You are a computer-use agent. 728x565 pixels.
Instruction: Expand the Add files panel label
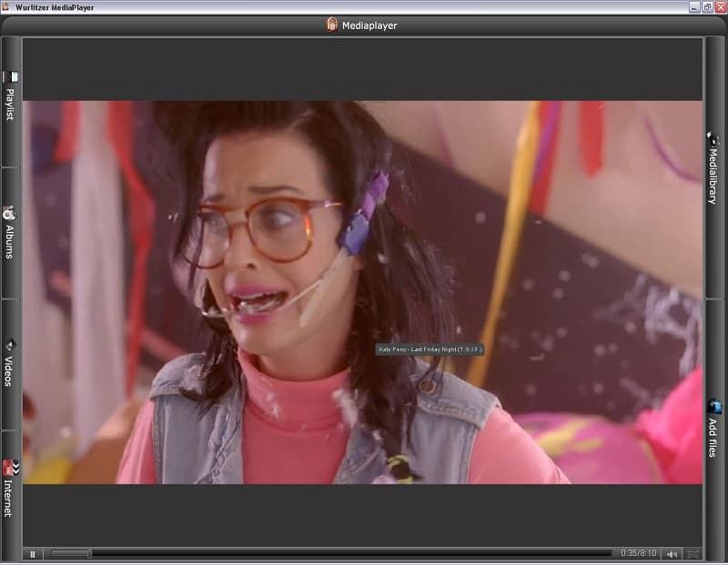pyautogui.click(x=714, y=437)
